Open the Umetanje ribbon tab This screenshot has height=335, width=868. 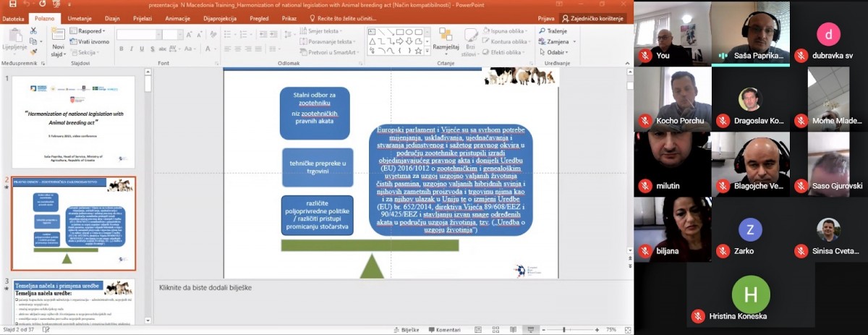[80, 19]
